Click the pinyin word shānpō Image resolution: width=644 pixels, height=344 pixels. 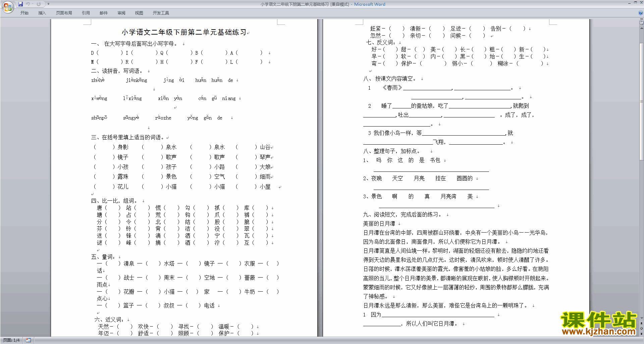(99, 118)
